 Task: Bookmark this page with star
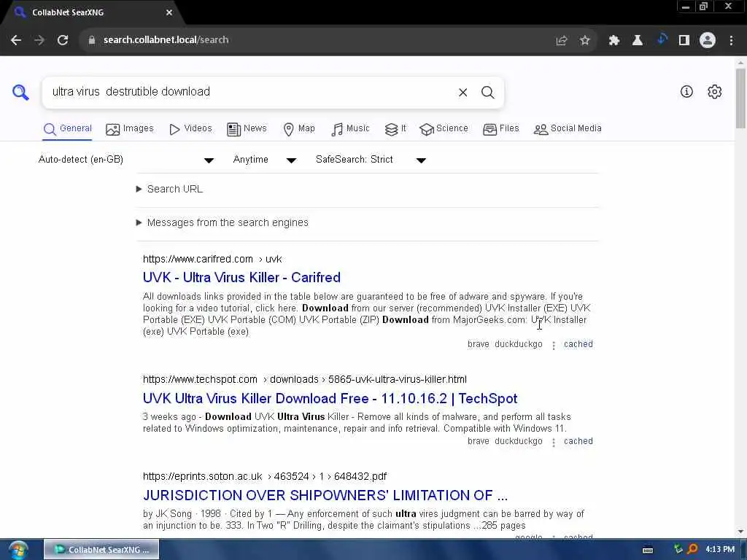[584, 41]
